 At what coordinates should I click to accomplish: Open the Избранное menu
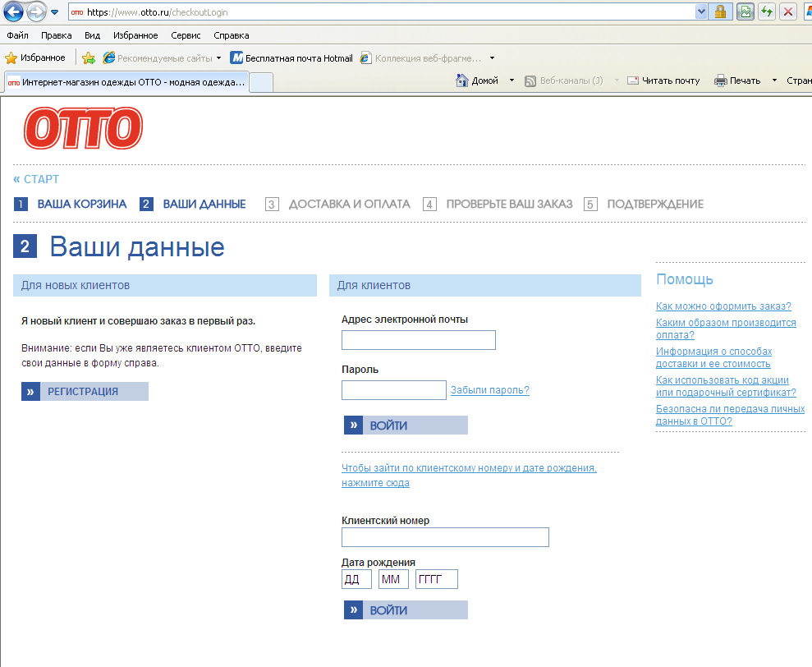pos(135,35)
